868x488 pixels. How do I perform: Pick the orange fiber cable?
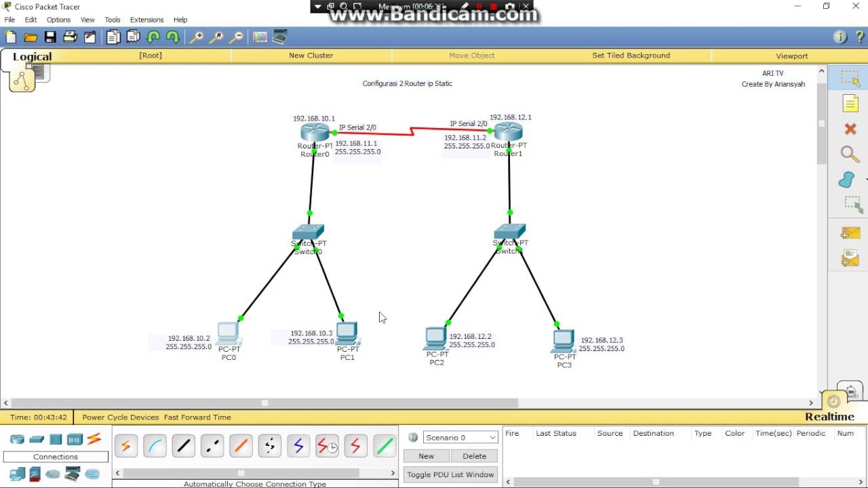241,446
